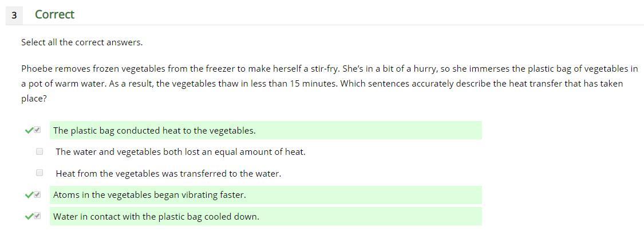Deselect the 'Water in contact with the plastic bag' checkbox
Viewport: 644px width, 234px height.
pos(38,216)
